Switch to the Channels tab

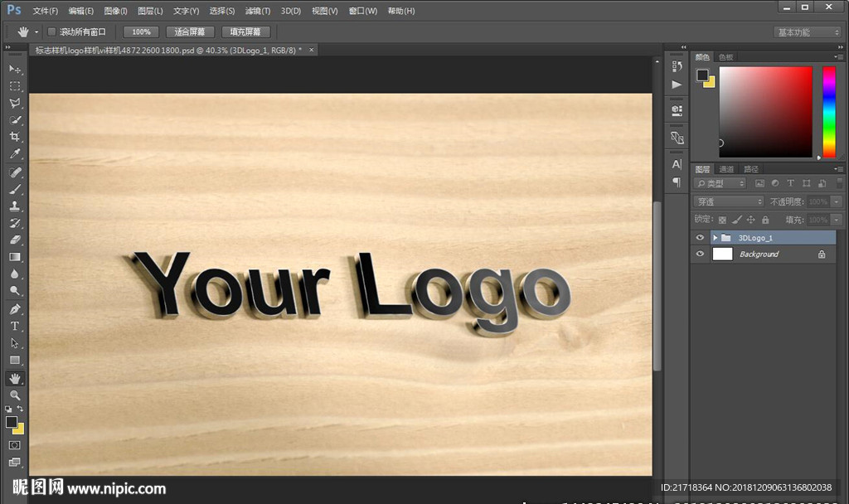726,169
